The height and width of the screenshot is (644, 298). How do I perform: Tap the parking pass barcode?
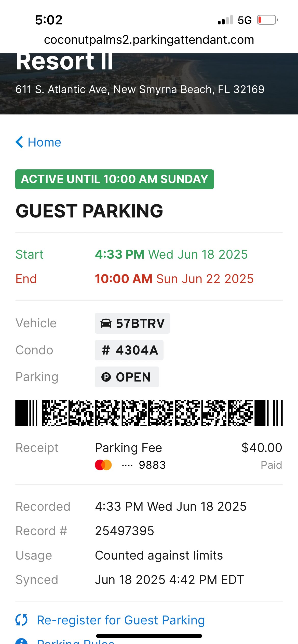[x=149, y=413]
